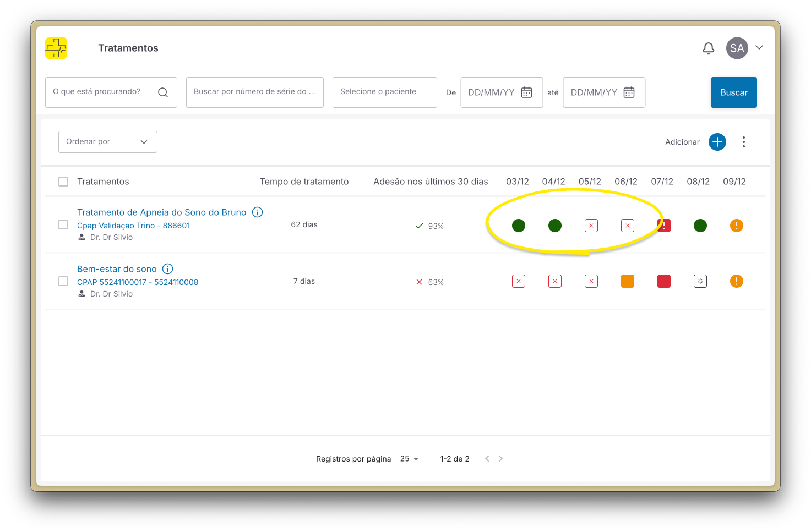Click the solid red square status in Bem-estar row

[663, 281]
